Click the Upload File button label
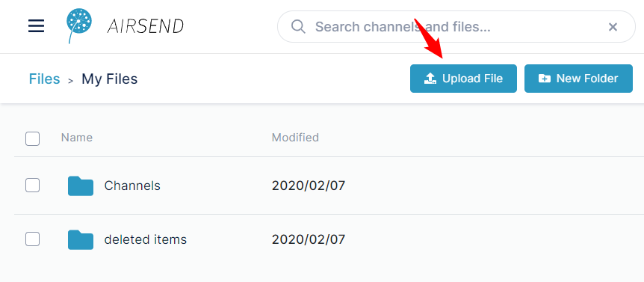Viewport: 644px width, 282px height. click(x=472, y=79)
